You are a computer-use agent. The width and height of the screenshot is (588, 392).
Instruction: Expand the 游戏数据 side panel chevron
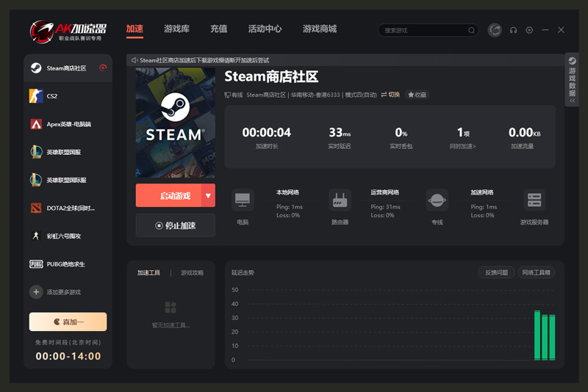point(572,101)
